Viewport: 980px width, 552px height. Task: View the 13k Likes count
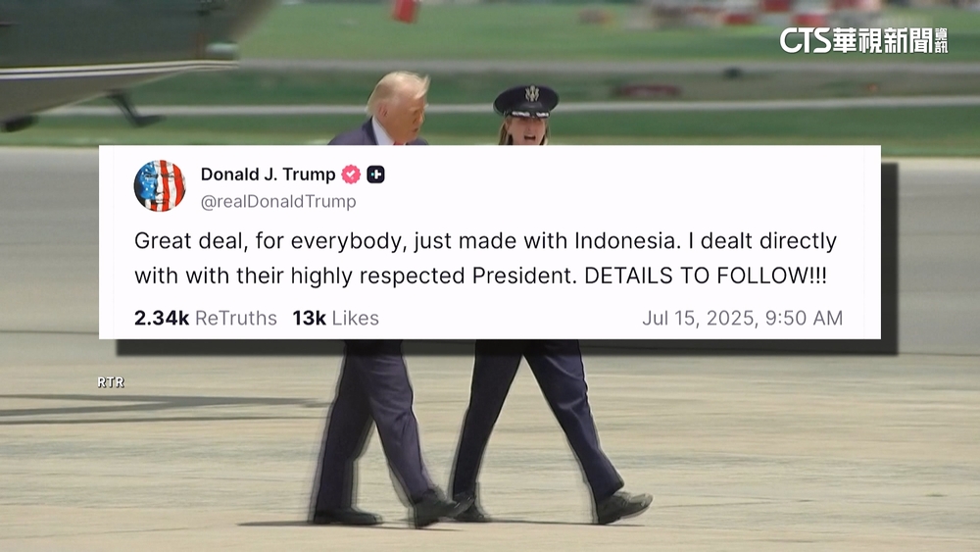[335, 318]
